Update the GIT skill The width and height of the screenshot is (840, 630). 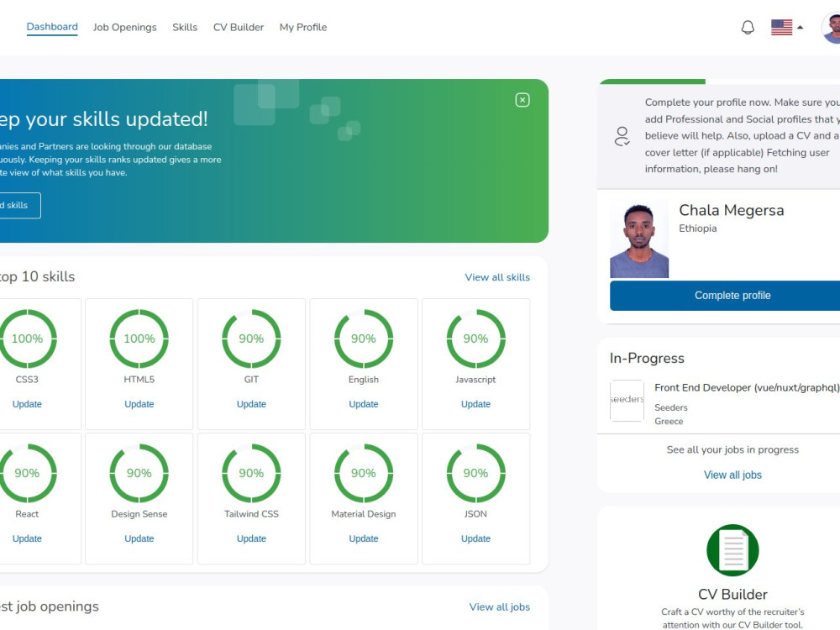point(251,404)
